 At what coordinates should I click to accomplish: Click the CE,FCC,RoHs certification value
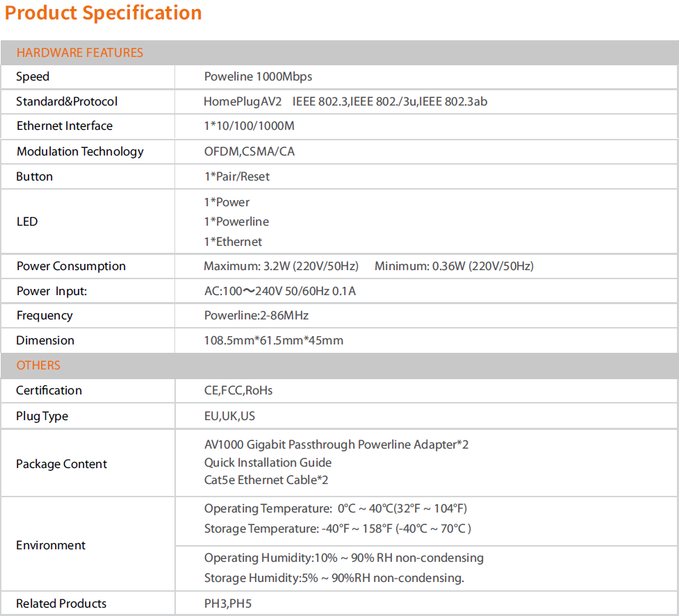tap(238, 390)
